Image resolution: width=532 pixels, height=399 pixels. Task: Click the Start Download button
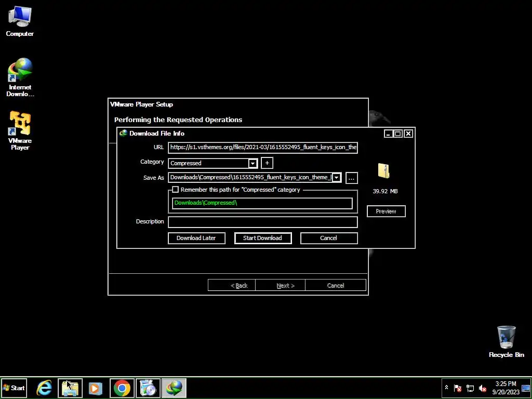[263, 238]
